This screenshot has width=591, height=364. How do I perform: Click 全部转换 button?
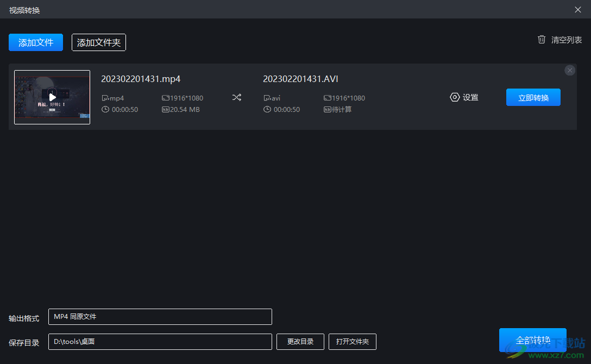click(x=532, y=340)
